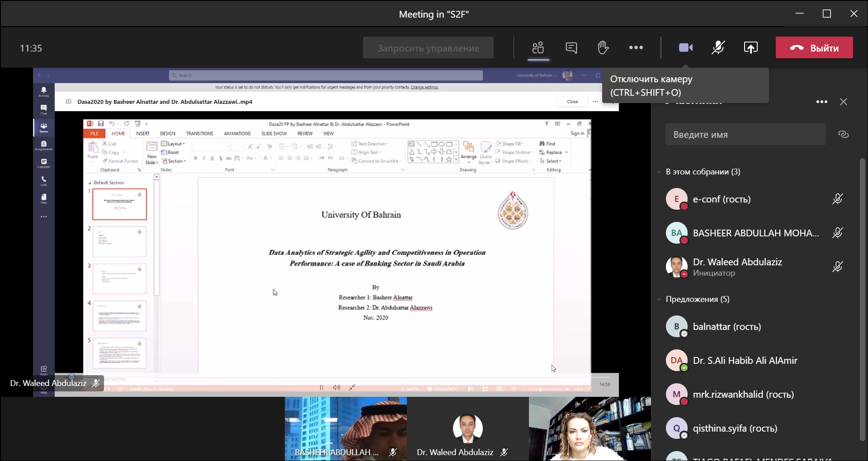Open the participants panel icon
This screenshot has width=868, height=461.
[538, 47]
